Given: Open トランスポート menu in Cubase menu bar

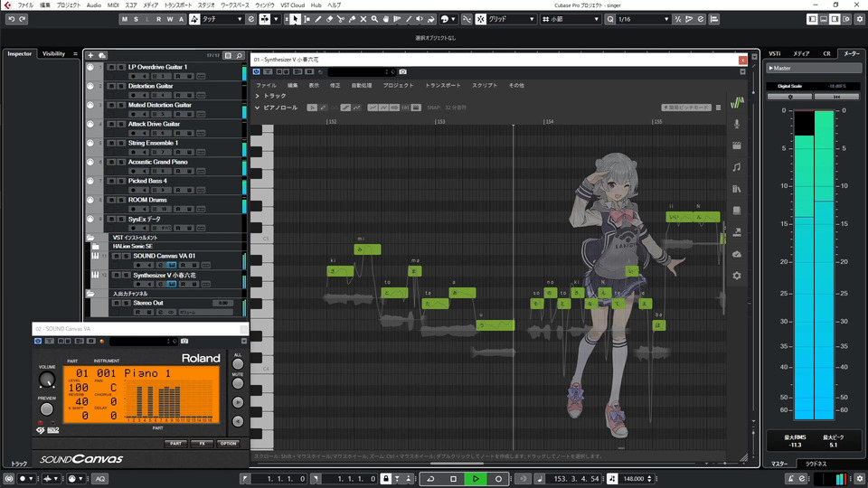Looking at the screenshot, I should click(178, 5).
